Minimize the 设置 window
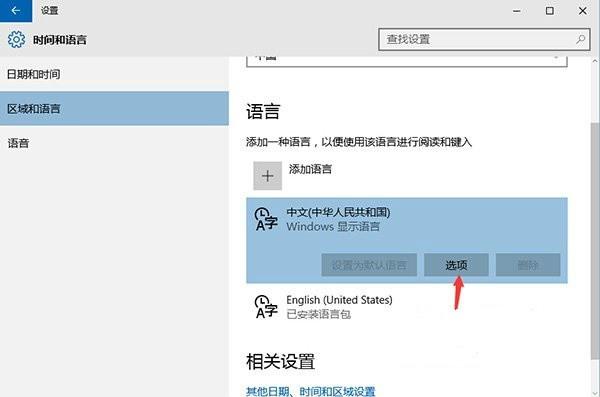This screenshot has width=600, height=397. coord(517,11)
